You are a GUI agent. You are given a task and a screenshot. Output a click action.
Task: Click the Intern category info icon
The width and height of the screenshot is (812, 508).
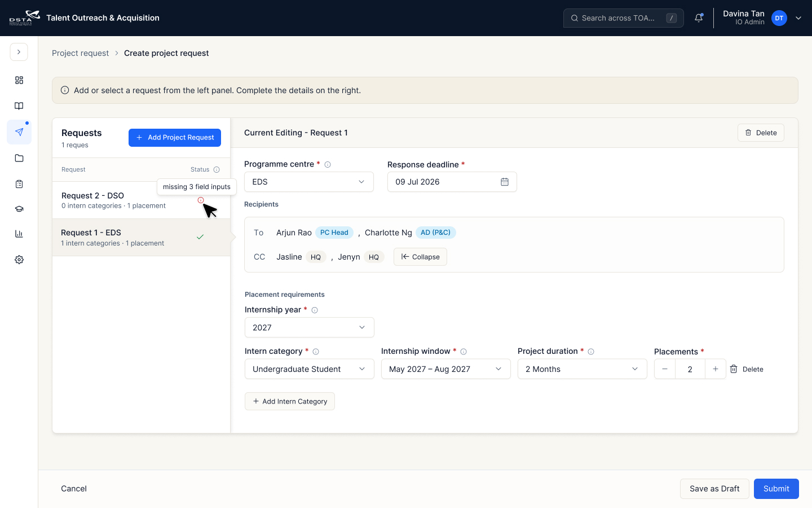point(316,352)
